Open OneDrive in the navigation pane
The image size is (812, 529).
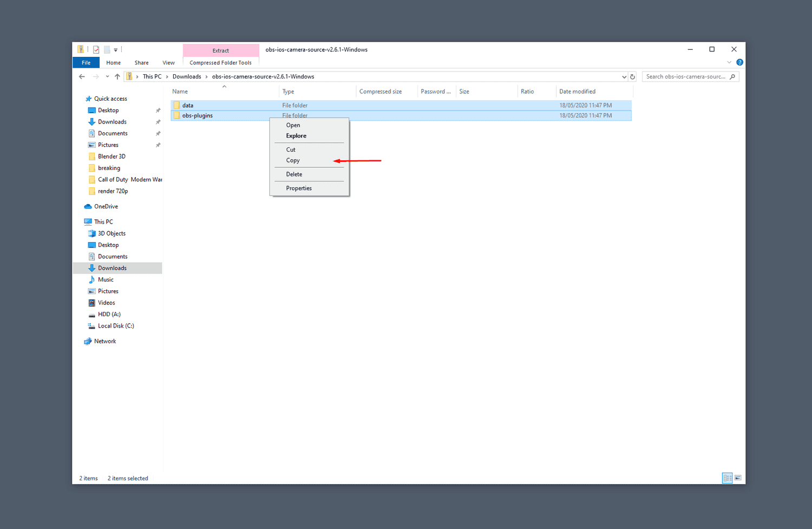tap(106, 206)
